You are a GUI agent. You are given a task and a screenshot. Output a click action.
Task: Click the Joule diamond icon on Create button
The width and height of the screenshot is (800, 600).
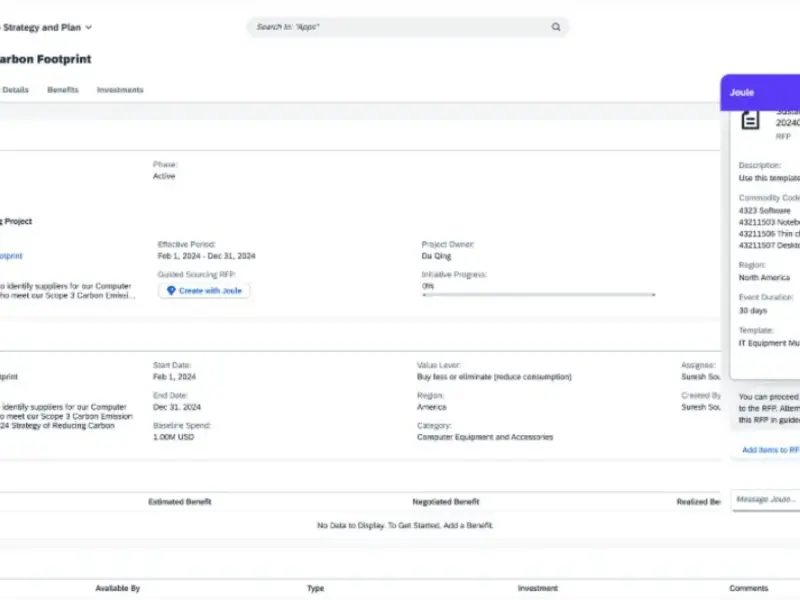click(171, 290)
